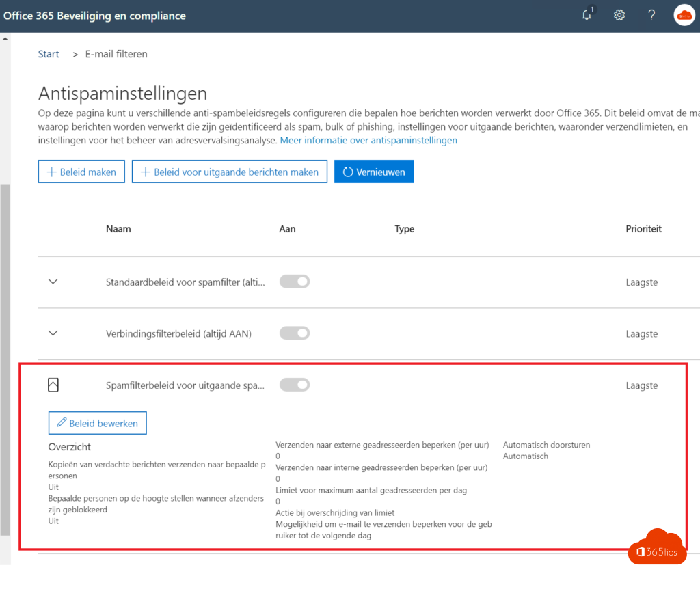Image resolution: width=700 pixels, height=589 pixels.
Task: Click the pencil icon in Beleid bewerken
Action: [x=61, y=424]
